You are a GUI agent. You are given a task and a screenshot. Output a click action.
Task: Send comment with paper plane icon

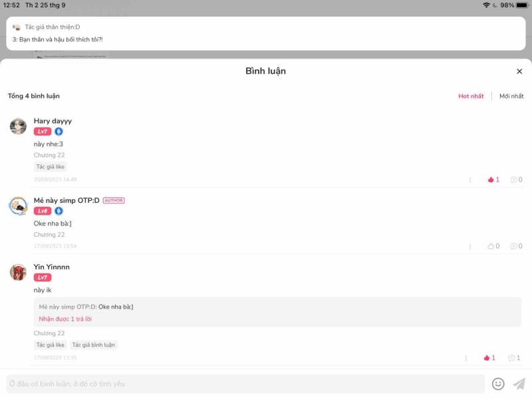[x=519, y=384]
